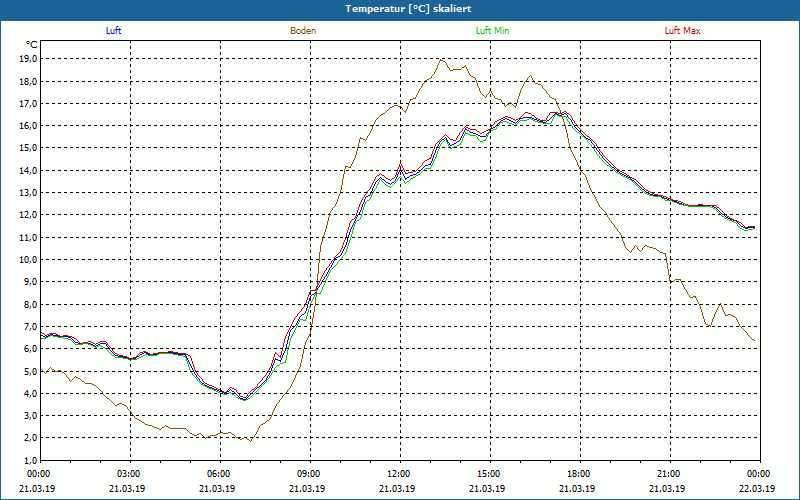Click the chart title Temperatur [°C] skaliert
800x500 pixels.
[x=408, y=9]
